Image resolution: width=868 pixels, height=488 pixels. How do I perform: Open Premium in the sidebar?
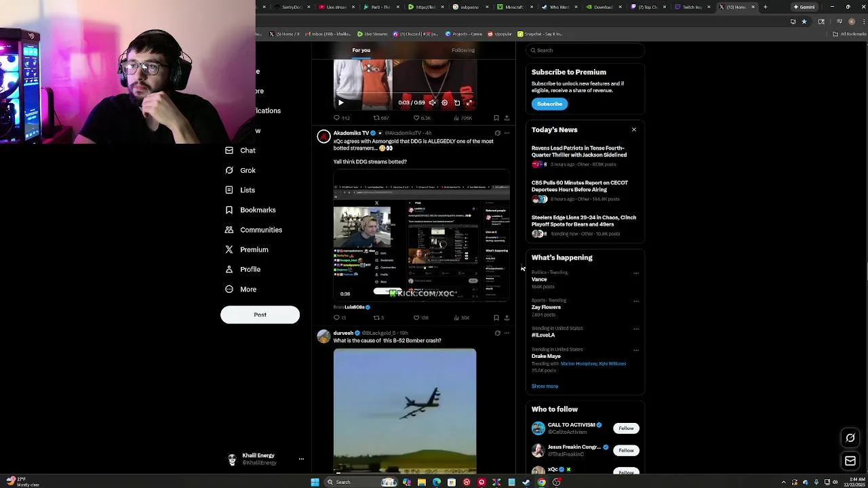tap(247, 249)
